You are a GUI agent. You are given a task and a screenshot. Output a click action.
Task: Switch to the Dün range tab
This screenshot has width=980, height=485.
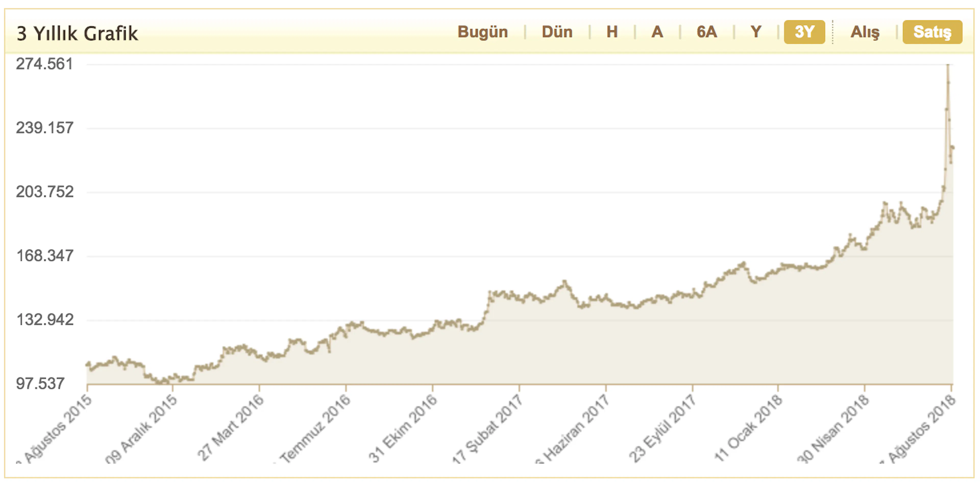pyautogui.click(x=557, y=32)
